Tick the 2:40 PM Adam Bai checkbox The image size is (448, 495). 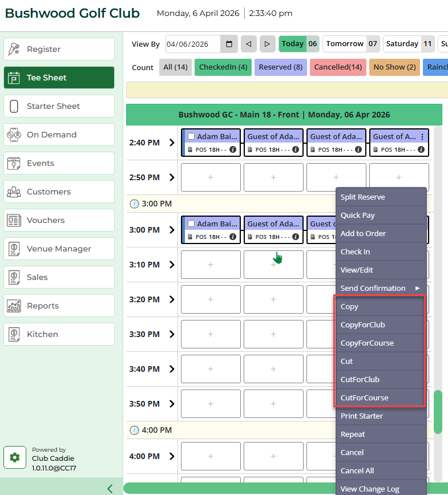[x=191, y=137]
